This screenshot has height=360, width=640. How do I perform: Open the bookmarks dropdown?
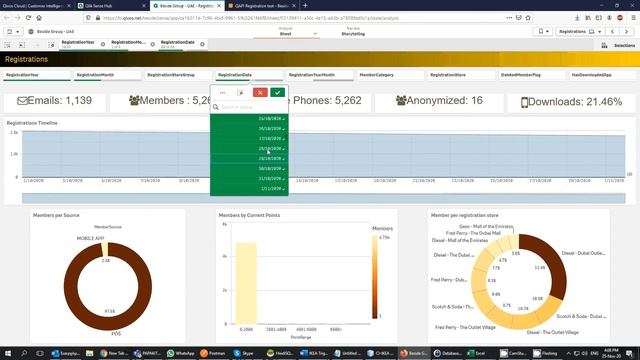543,31
